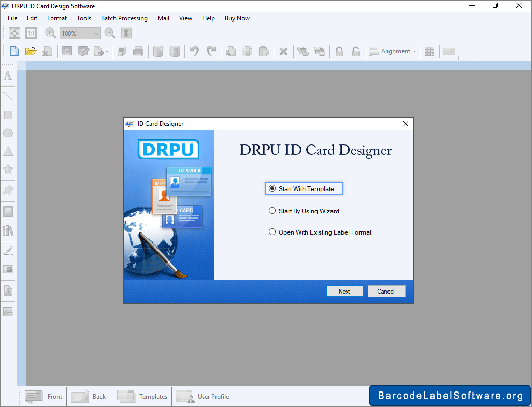This screenshot has height=407, width=532.
Task: Click the Next button
Action: point(344,292)
